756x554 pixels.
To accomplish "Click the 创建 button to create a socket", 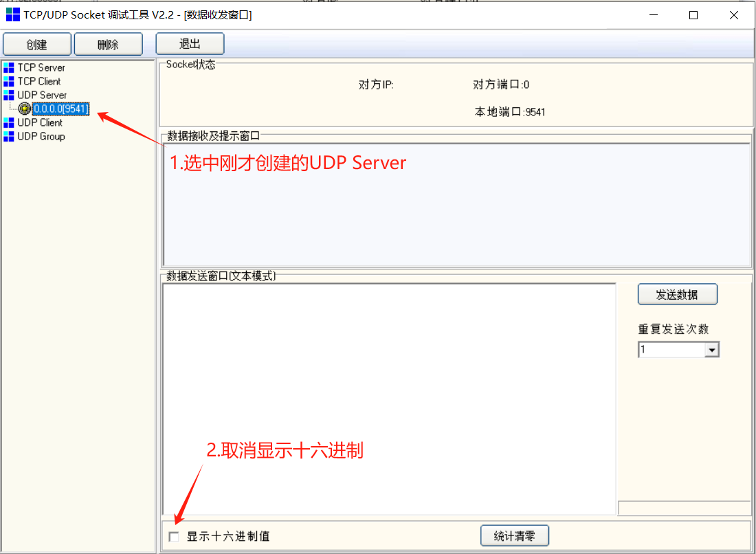I will click(x=37, y=43).
